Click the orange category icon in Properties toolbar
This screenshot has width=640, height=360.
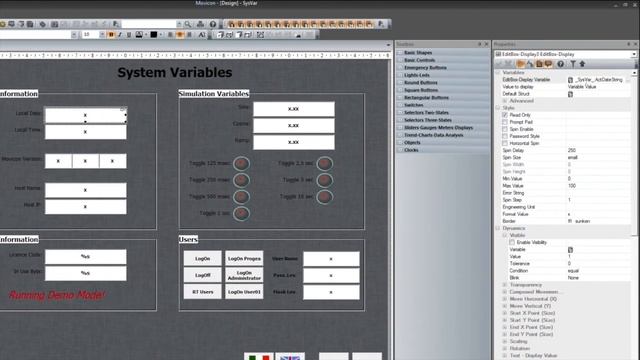point(520,64)
